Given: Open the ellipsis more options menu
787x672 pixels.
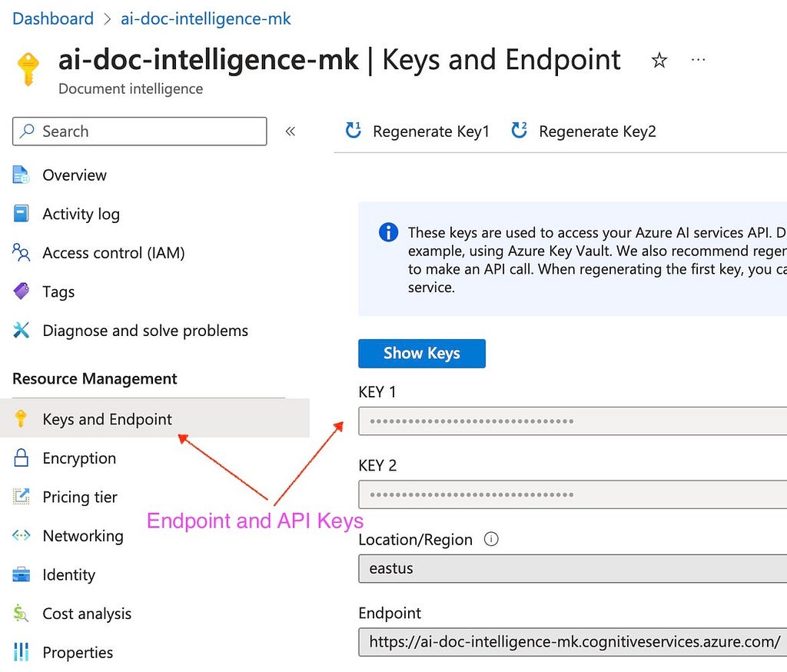Looking at the screenshot, I should (698, 60).
